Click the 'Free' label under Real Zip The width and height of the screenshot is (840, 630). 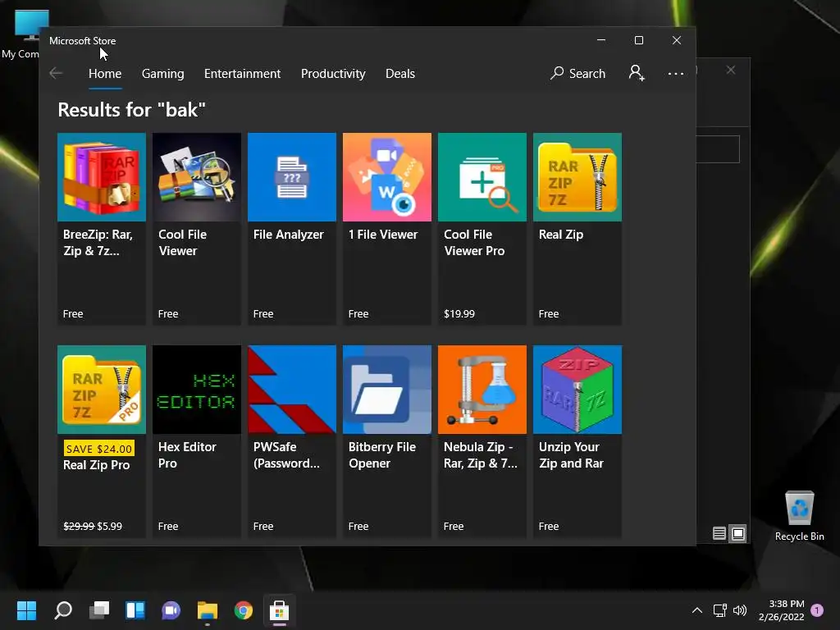tap(549, 314)
